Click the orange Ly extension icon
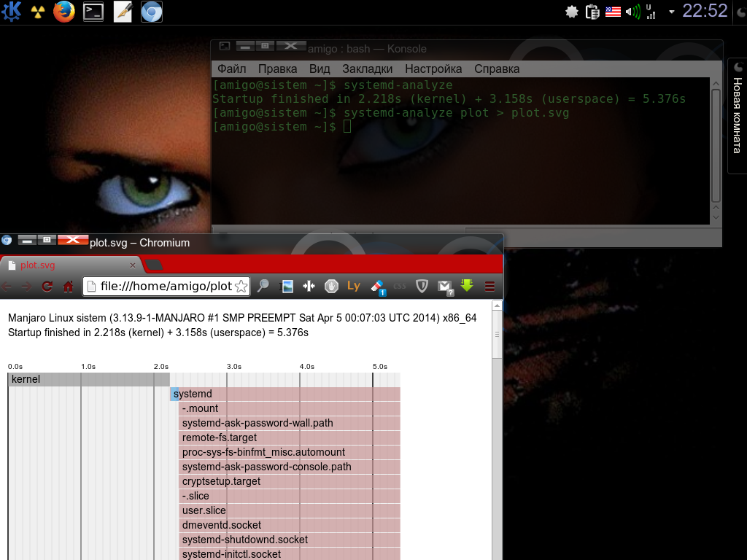The image size is (747, 560). pyautogui.click(x=354, y=286)
